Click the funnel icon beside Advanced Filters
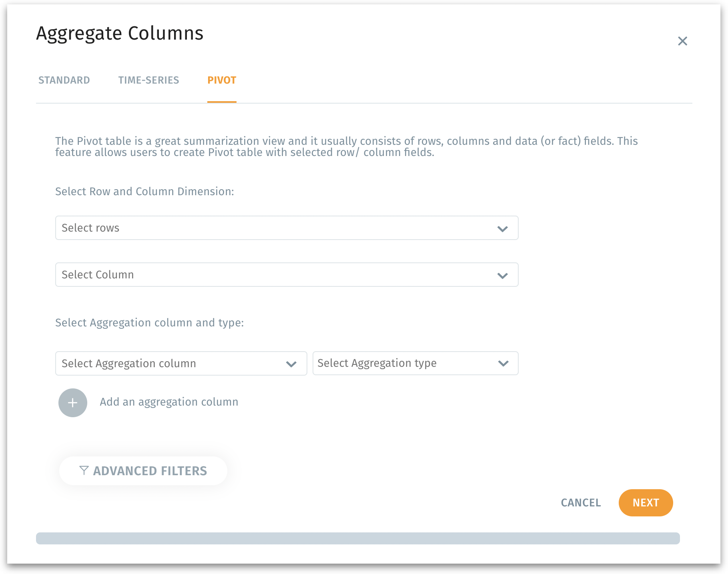This screenshot has width=728, height=574. [84, 470]
